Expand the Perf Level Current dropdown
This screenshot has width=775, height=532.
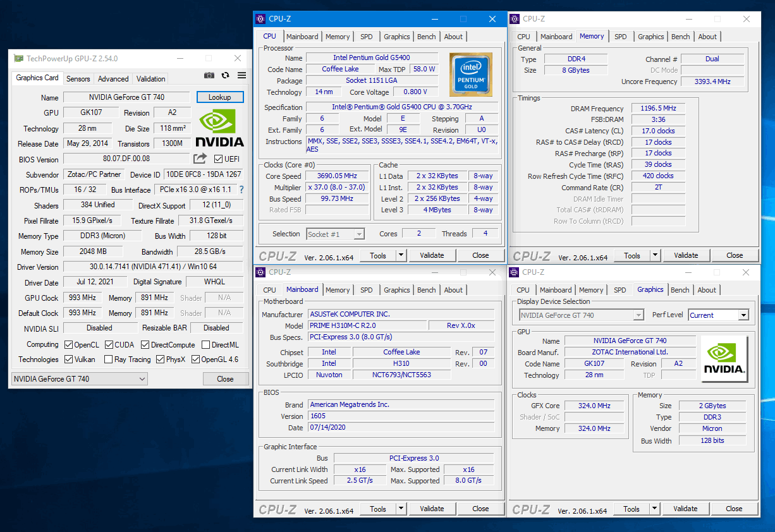(x=719, y=315)
